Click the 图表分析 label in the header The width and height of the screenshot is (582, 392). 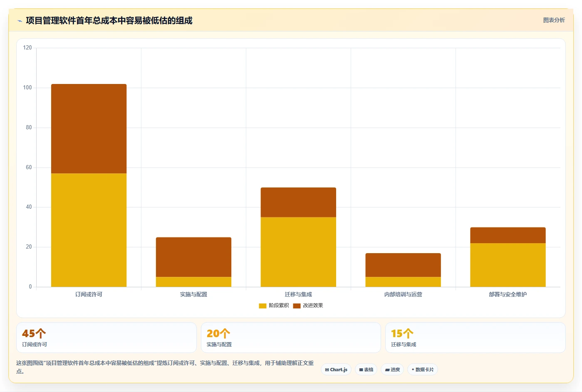click(554, 20)
